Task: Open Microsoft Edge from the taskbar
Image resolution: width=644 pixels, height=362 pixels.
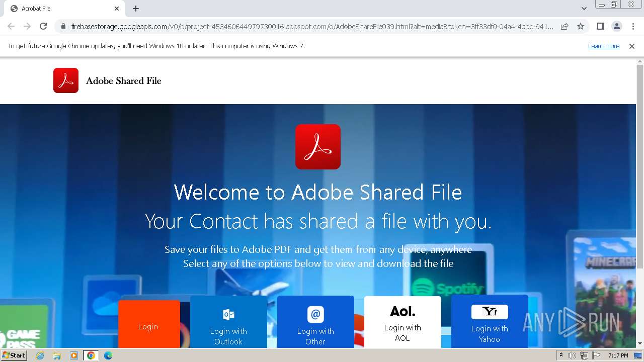Action: (108, 355)
